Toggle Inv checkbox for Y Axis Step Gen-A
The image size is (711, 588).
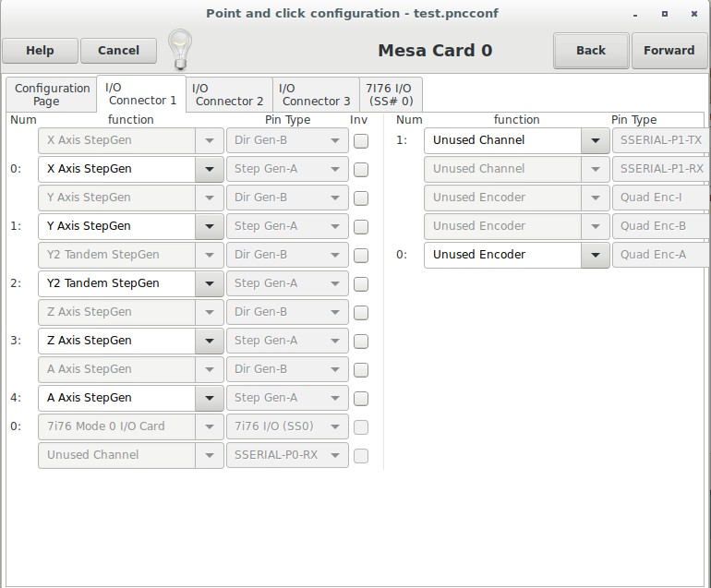[361, 227]
